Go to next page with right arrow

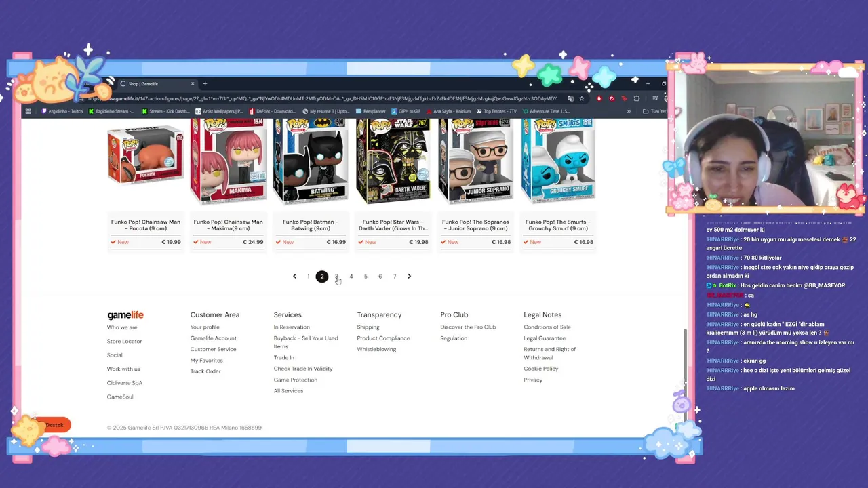[x=409, y=277]
